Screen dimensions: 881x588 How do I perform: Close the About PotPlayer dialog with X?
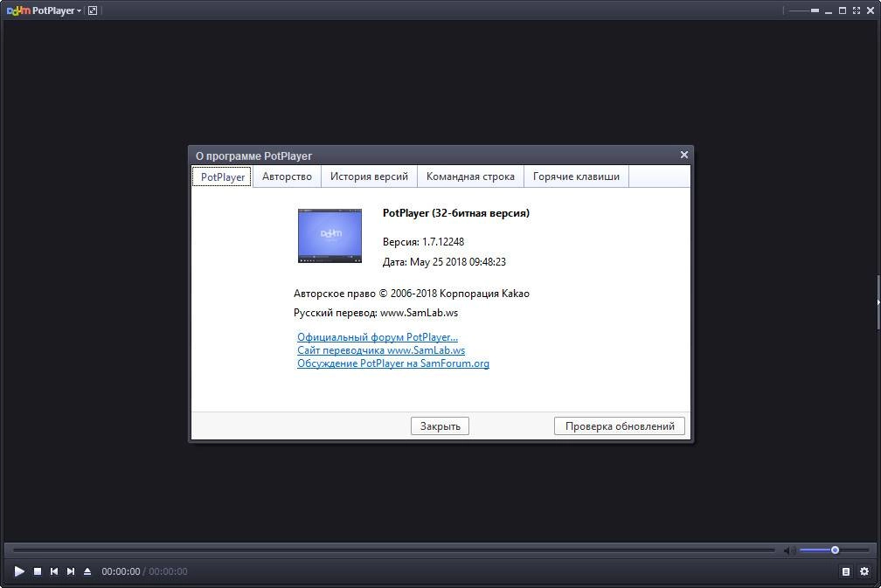point(683,155)
